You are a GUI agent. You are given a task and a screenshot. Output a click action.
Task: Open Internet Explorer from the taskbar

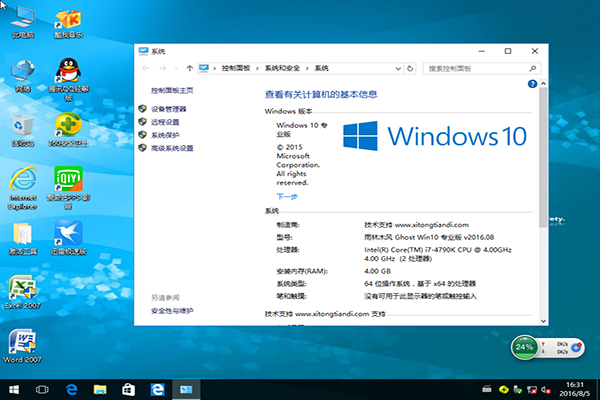pyautogui.click(x=157, y=390)
